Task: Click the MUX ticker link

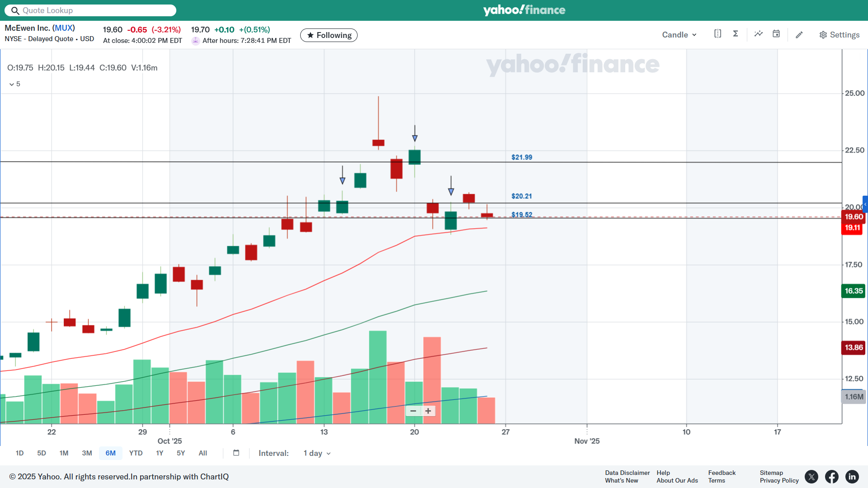Action: [x=64, y=28]
